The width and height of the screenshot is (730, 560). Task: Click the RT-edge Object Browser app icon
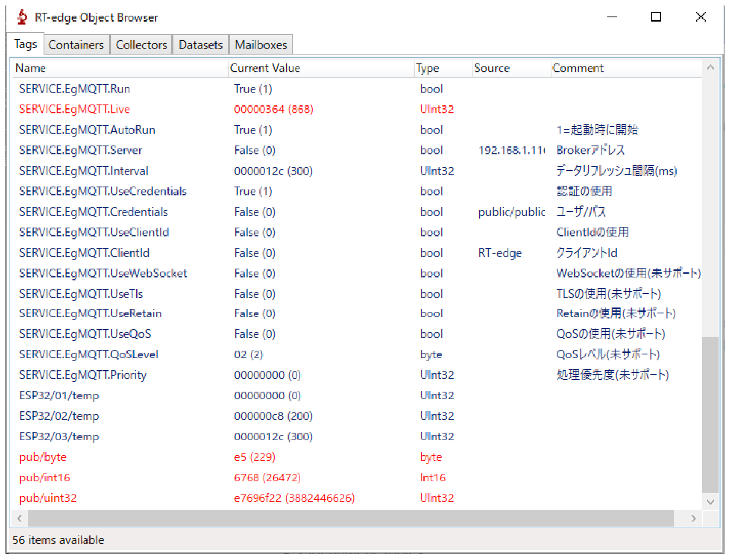point(22,17)
